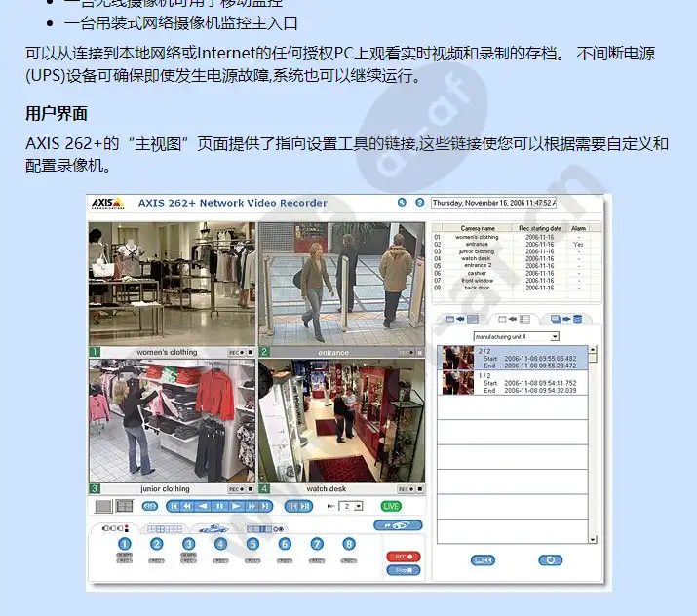The width and height of the screenshot is (697, 616).
Task: Play recording in reverse
Action: pos(203,506)
